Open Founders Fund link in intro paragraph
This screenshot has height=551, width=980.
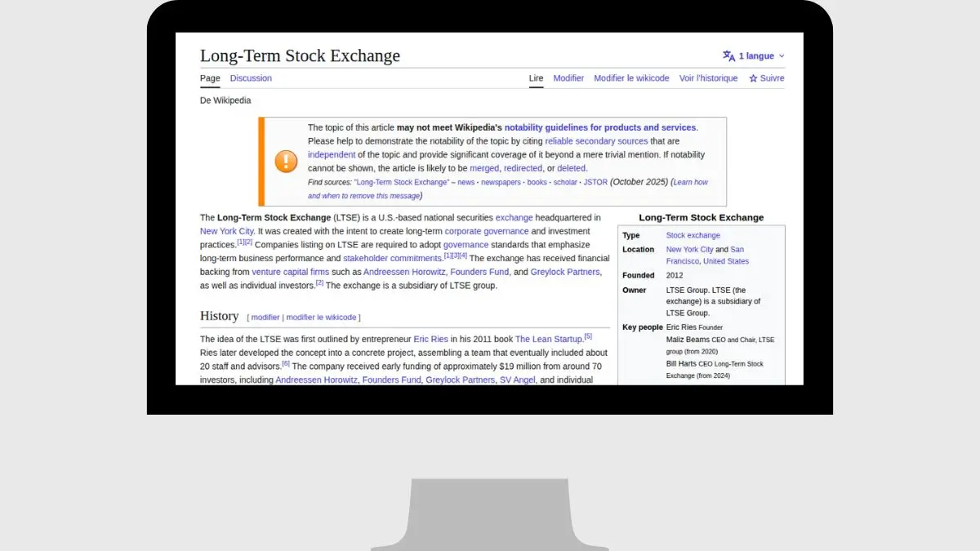pos(479,272)
